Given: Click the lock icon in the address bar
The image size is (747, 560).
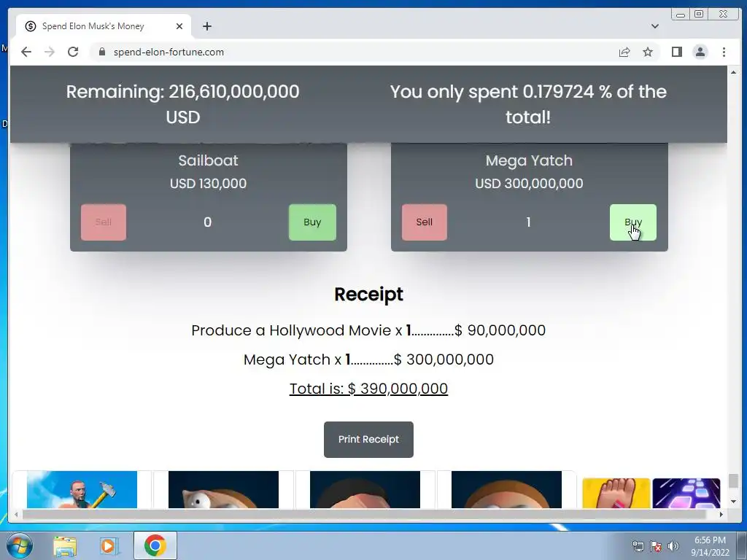Looking at the screenshot, I should click(x=101, y=52).
